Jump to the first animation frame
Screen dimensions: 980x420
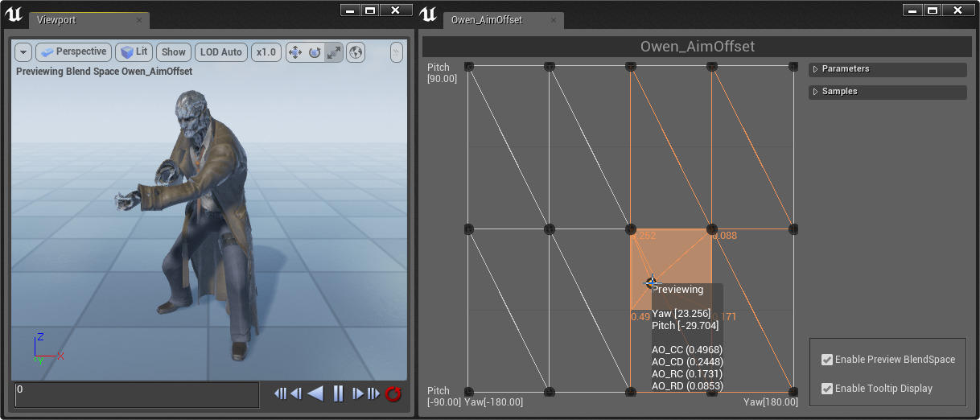pos(280,393)
